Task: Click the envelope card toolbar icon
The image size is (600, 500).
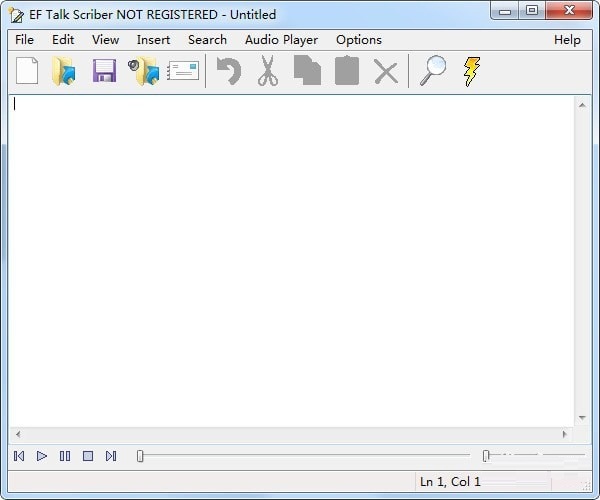Action: click(x=183, y=71)
